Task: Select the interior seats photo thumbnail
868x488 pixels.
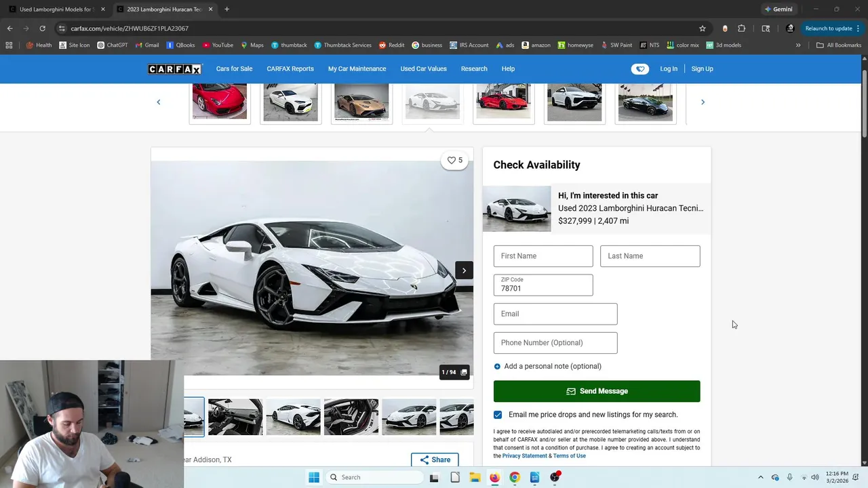Action: (351, 416)
